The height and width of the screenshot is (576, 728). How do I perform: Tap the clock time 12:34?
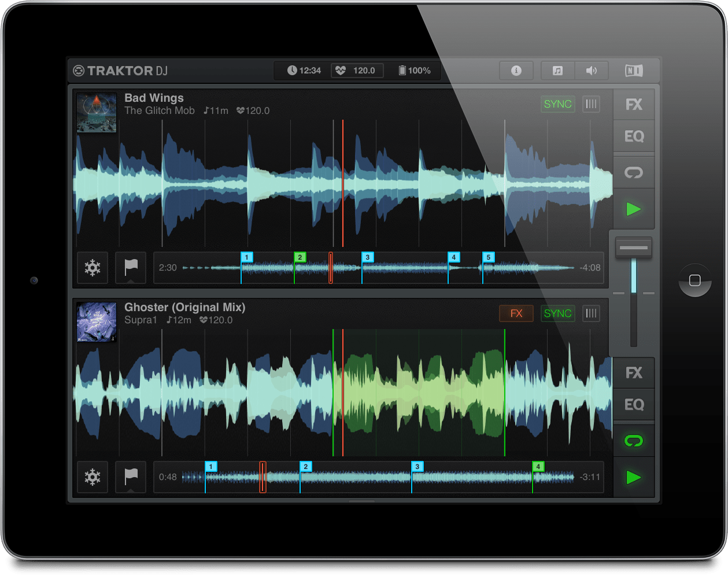click(x=304, y=71)
